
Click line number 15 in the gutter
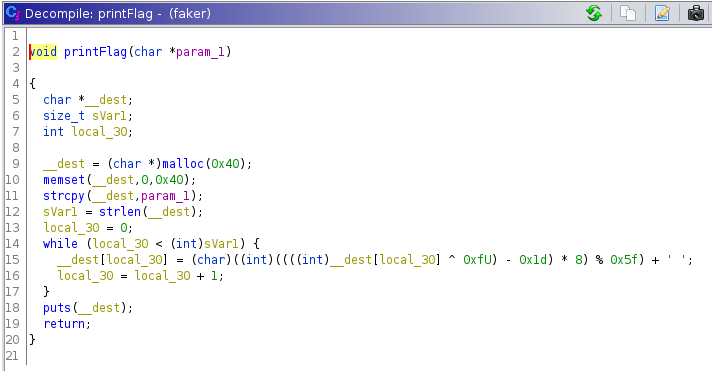point(12,260)
